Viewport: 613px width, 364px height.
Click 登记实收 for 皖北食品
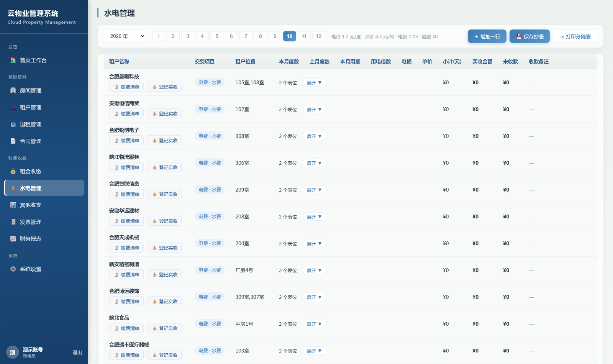pos(165,328)
